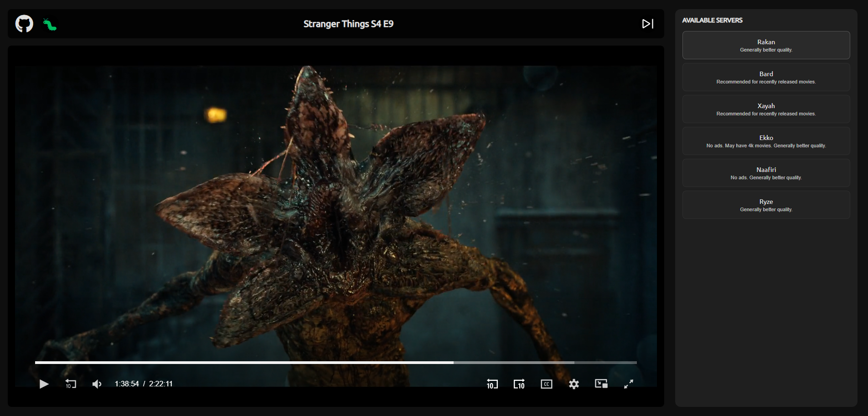Screen dimensions: 868x416
Task: Click the green bug report icon
Action: click(x=50, y=24)
